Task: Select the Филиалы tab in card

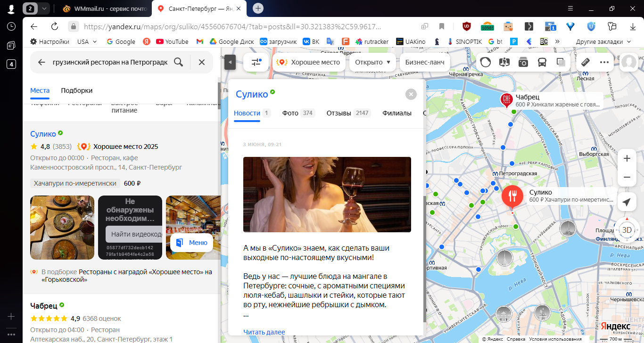Action: [x=397, y=113]
